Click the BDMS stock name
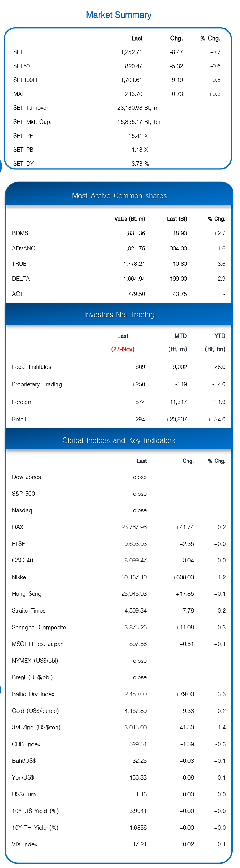Viewport: 240px width, 868px height. [20, 233]
